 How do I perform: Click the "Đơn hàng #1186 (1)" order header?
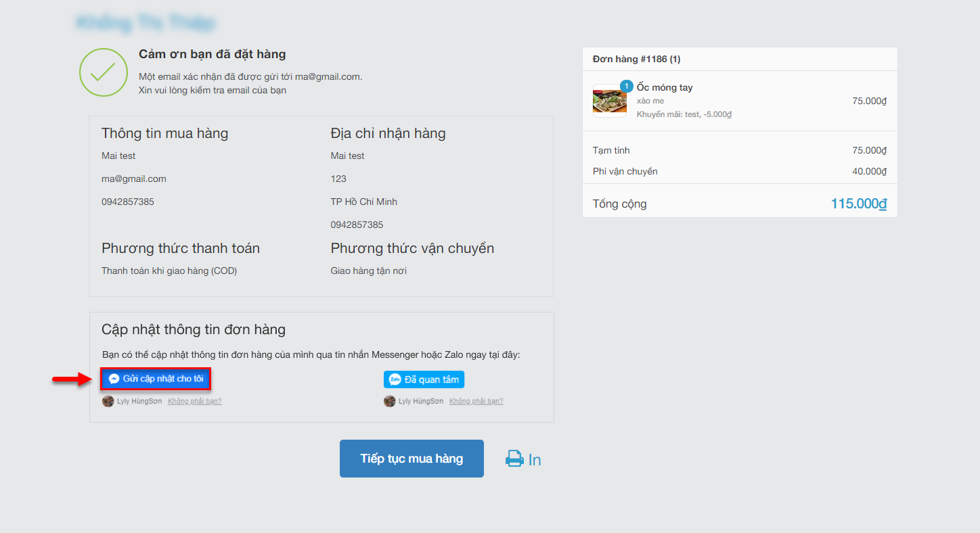[636, 60]
